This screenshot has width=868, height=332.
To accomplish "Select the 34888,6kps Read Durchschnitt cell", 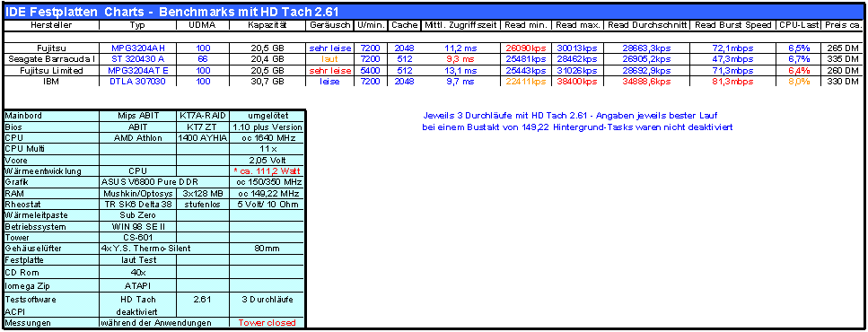I will pos(647,82).
